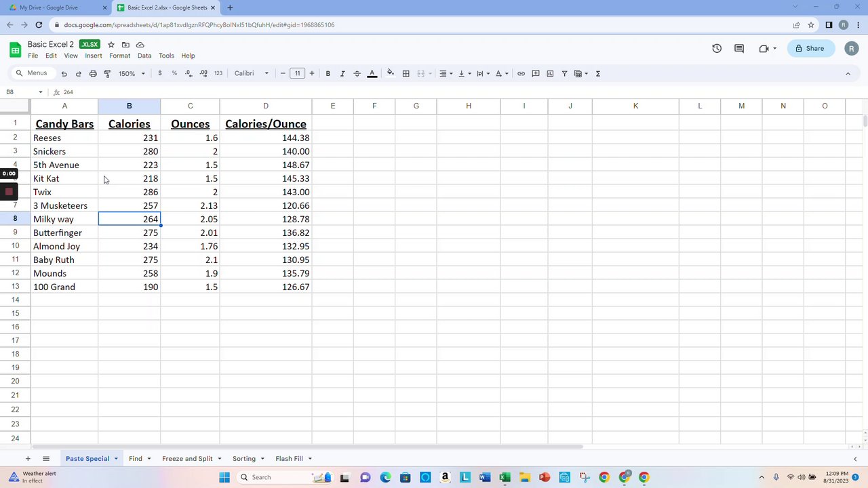This screenshot has height=488, width=868.
Task: Move document using folder icon
Action: tap(125, 45)
